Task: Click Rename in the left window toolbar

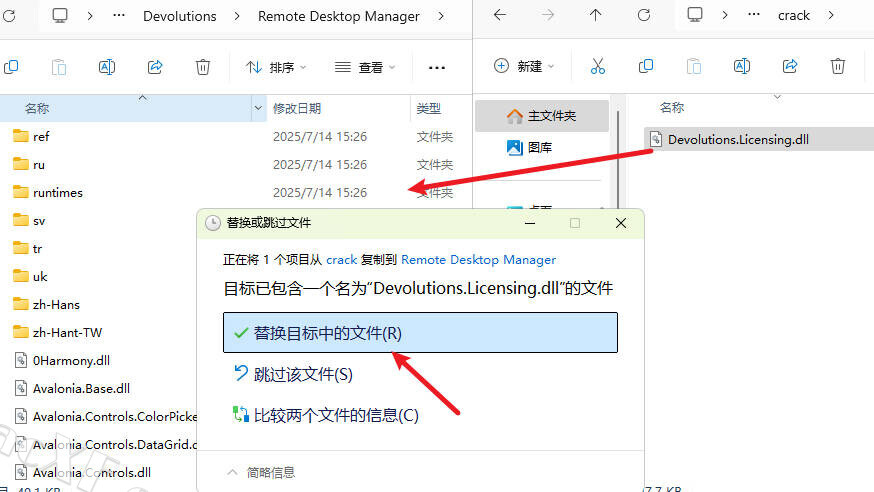Action: [106, 67]
